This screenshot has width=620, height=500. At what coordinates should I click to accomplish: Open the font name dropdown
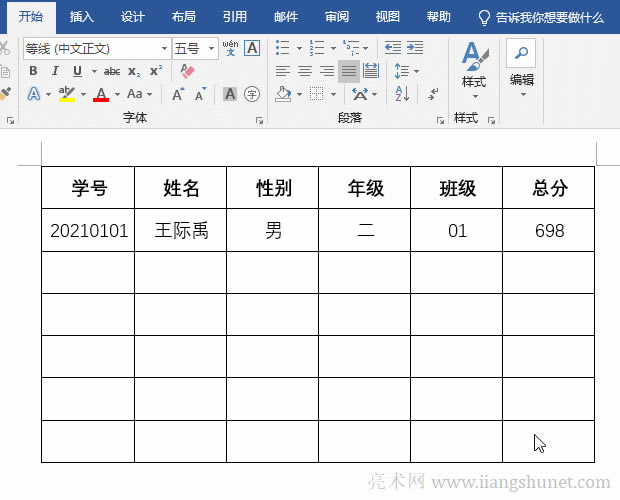tap(164, 49)
